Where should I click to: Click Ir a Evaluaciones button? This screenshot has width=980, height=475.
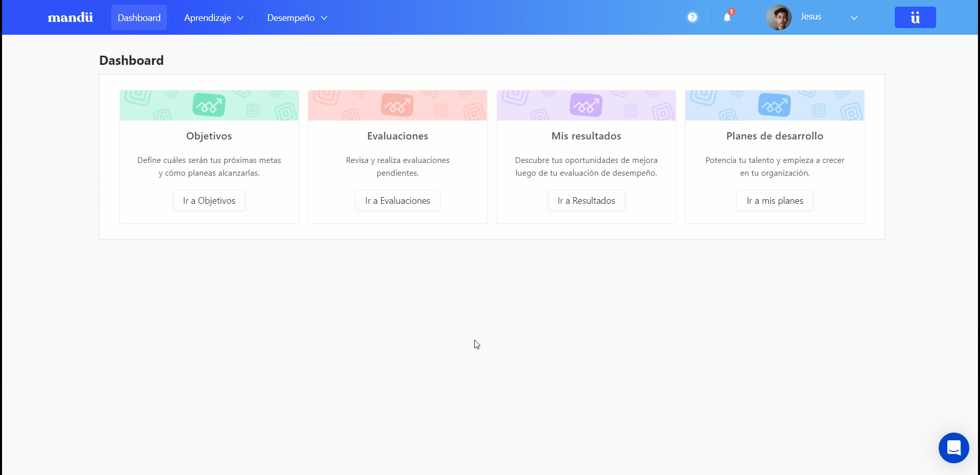pyautogui.click(x=398, y=201)
